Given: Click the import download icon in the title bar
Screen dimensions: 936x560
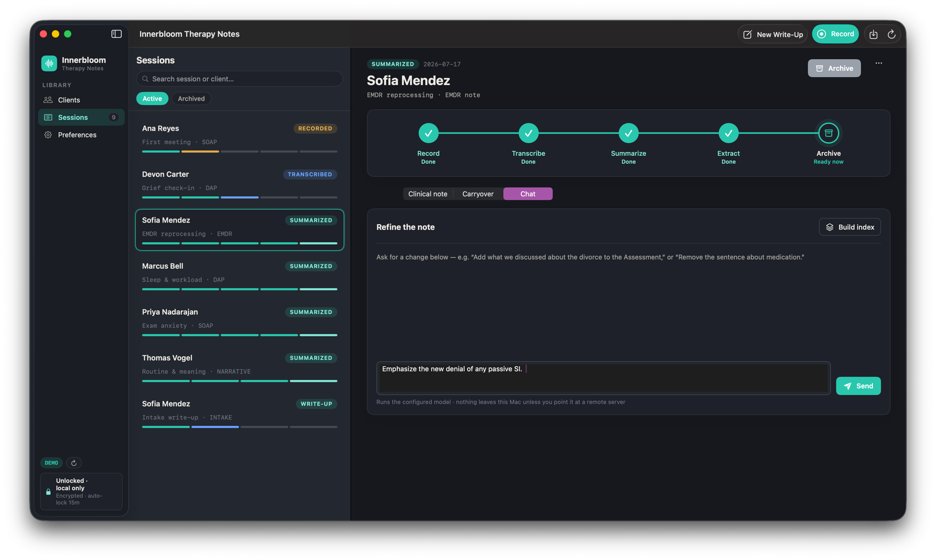Looking at the screenshot, I should point(873,34).
